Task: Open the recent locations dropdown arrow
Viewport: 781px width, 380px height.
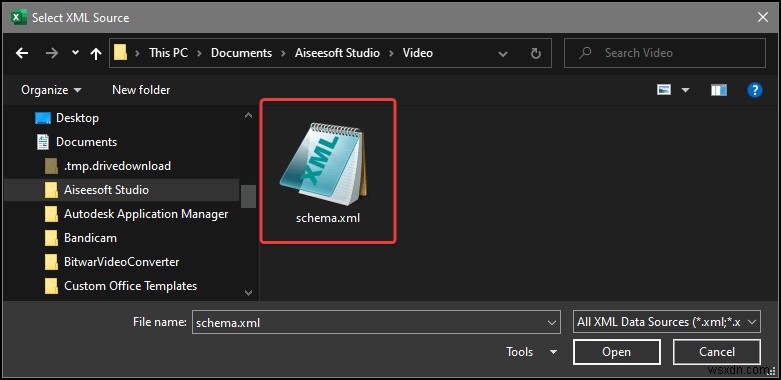Action: pos(75,53)
